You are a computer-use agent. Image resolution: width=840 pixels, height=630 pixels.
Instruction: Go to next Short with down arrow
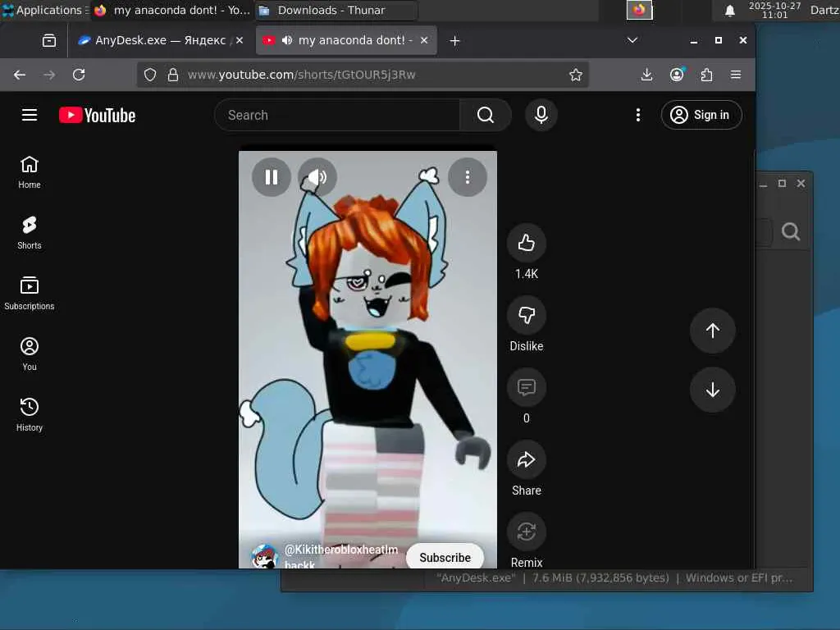712,390
